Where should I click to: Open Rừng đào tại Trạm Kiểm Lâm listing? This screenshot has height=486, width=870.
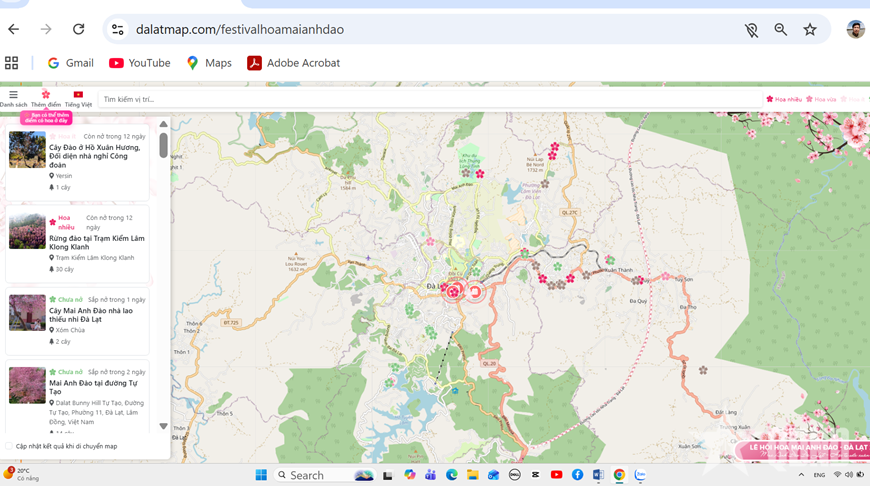(x=97, y=243)
